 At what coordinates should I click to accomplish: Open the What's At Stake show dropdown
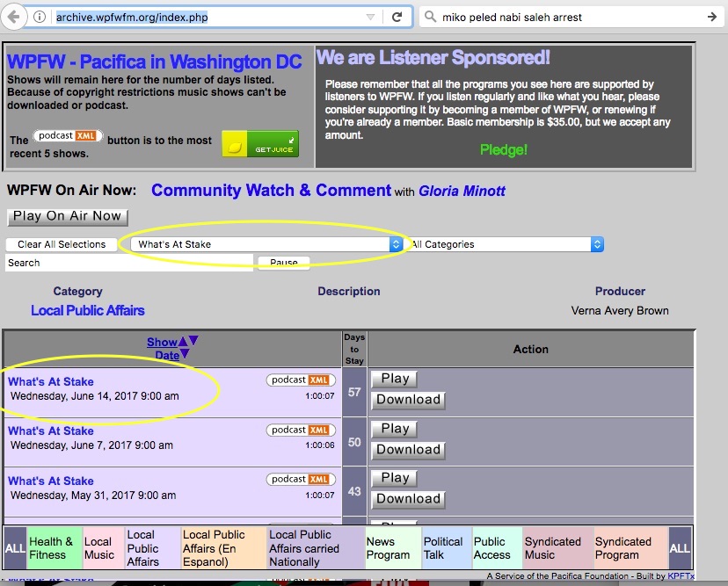[266, 244]
